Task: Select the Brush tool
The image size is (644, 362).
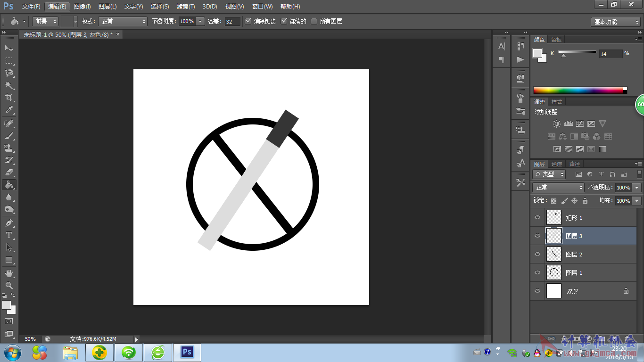Action: click(9, 136)
